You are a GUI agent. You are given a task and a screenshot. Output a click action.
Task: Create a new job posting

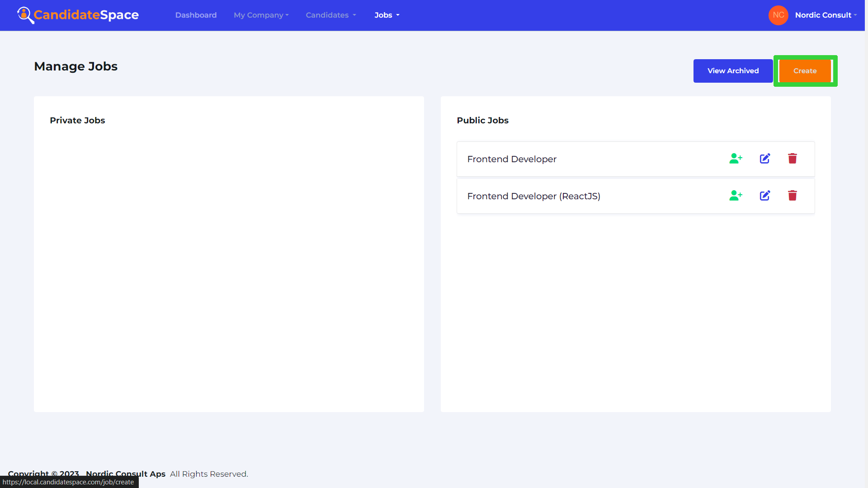(x=805, y=71)
